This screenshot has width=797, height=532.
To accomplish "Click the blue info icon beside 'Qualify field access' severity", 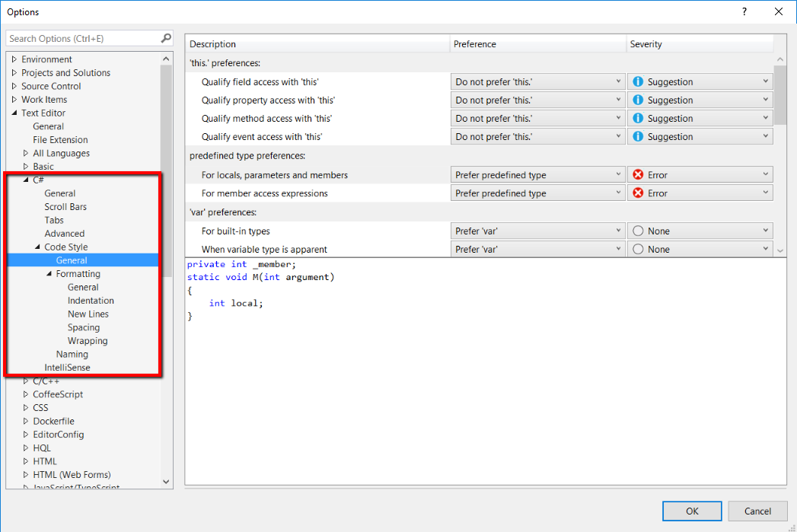I will (637, 81).
